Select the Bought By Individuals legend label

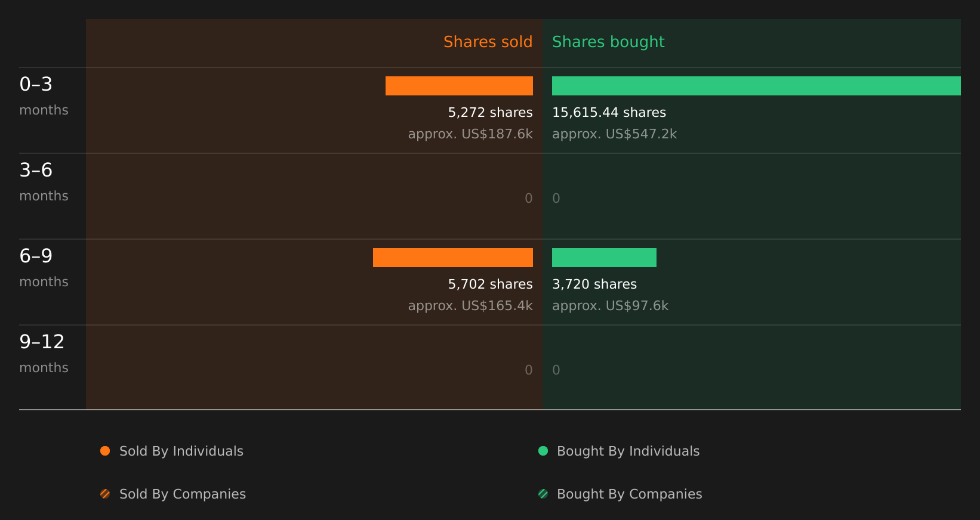pos(628,451)
